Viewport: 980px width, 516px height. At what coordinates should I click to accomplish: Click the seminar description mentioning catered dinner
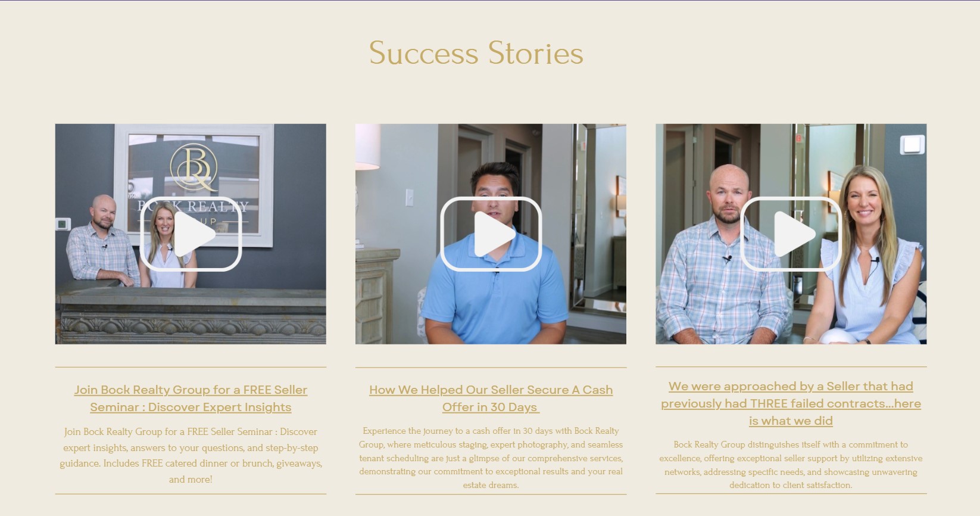tap(191, 455)
